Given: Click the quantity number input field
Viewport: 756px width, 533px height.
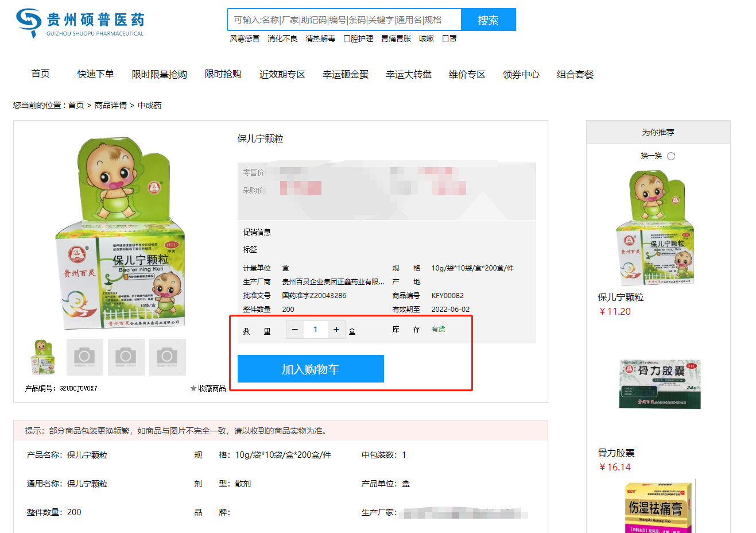Looking at the screenshot, I should click(x=315, y=330).
